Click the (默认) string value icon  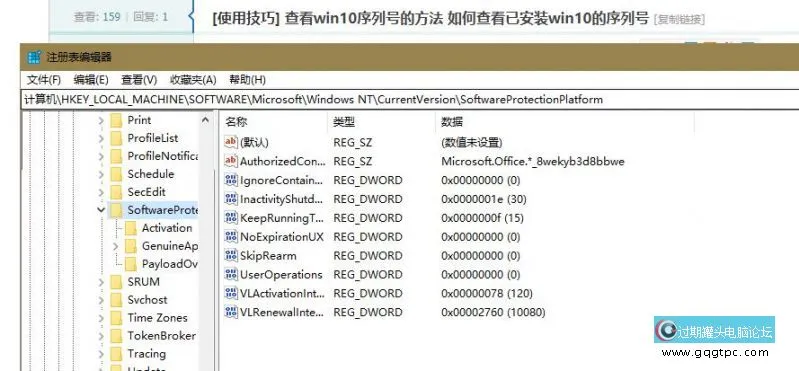coord(231,142)
